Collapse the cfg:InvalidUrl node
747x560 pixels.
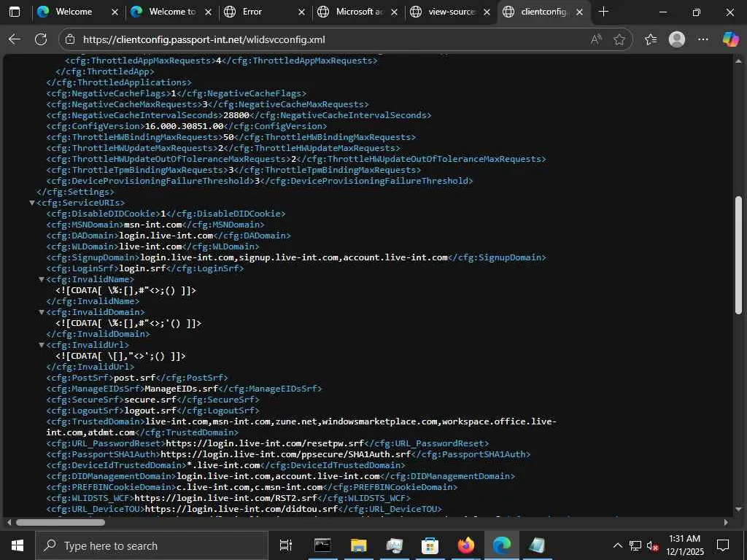click(x=42, y=345)
